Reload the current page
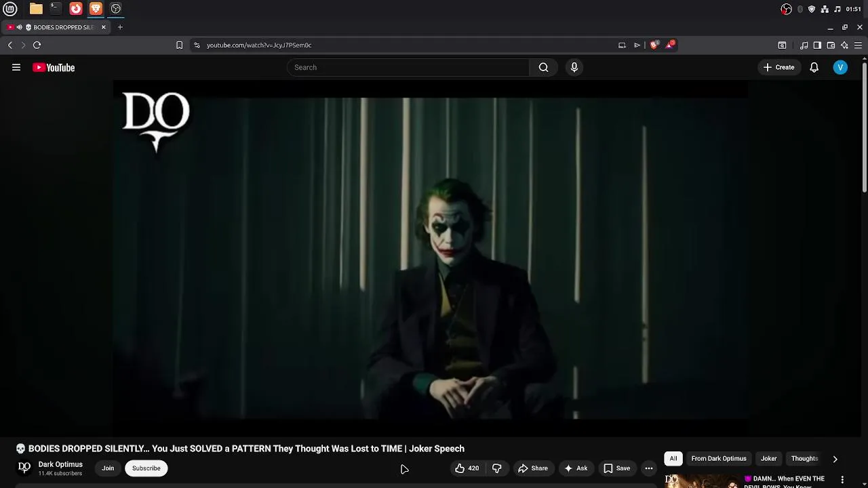Viewport: 868px width, 488px height. tap(37, 45)
